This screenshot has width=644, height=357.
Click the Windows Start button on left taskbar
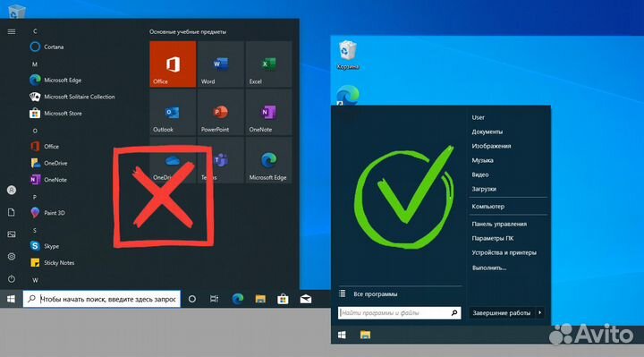pos(11,299)
